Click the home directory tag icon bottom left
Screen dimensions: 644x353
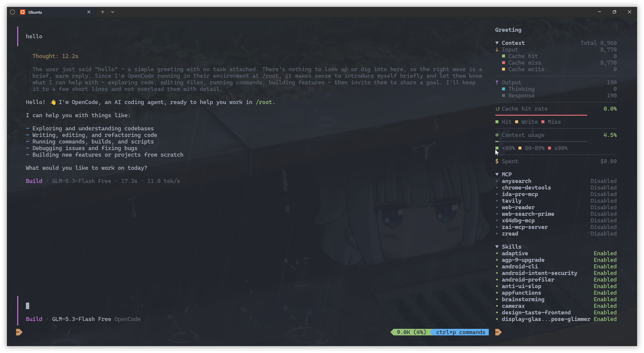[19, 332]
